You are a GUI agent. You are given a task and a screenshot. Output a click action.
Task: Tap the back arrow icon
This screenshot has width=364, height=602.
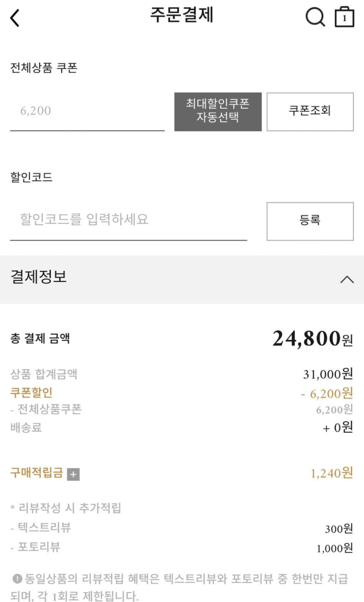point(15,18)
